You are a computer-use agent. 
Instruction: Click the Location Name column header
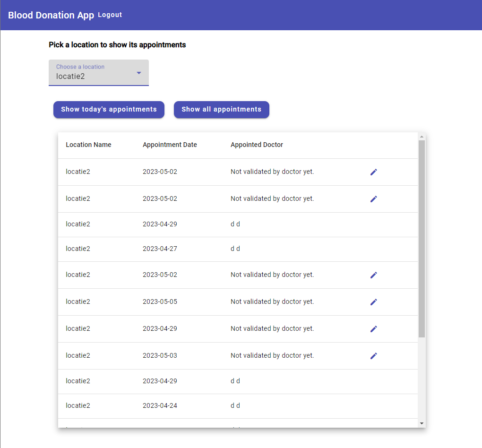coord(88,145)
